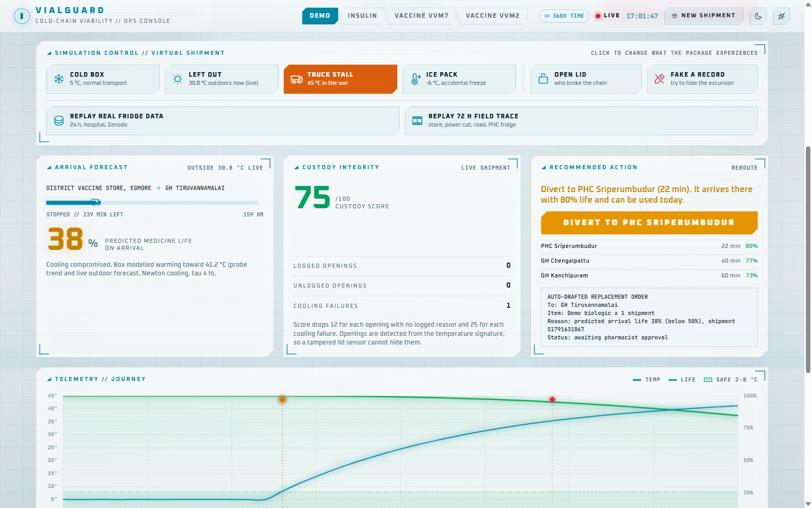
Task: Click the page vertical scrollbar thumb
Action: tap(808, 259)
